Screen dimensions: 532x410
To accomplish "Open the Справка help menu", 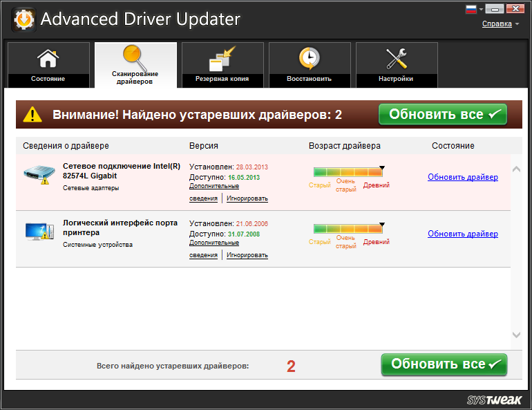I will coord(497,24).
